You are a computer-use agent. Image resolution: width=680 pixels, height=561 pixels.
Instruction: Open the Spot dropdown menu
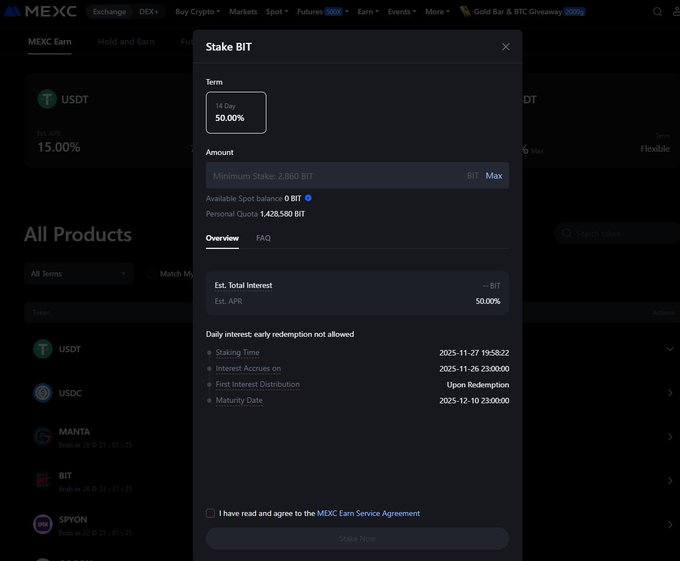pyautogui.click(x=277, y=12)
